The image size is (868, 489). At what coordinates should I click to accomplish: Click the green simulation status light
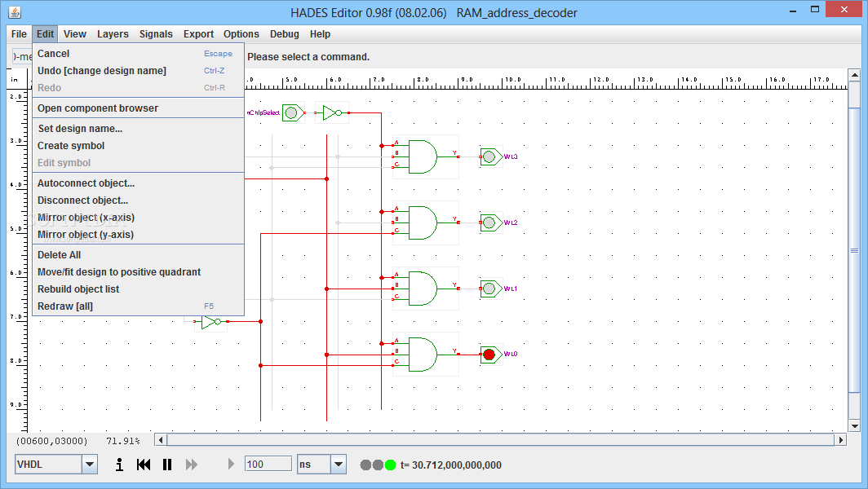390,465
